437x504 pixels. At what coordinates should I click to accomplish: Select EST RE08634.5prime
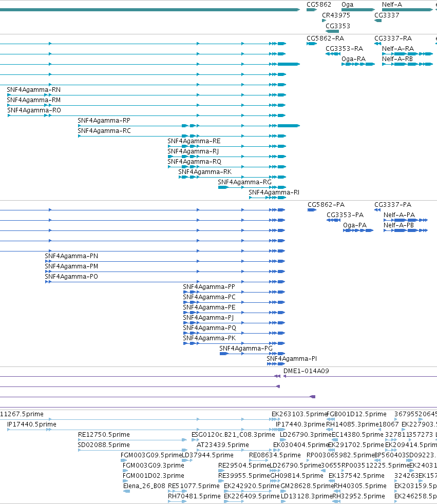pos(275,455)
